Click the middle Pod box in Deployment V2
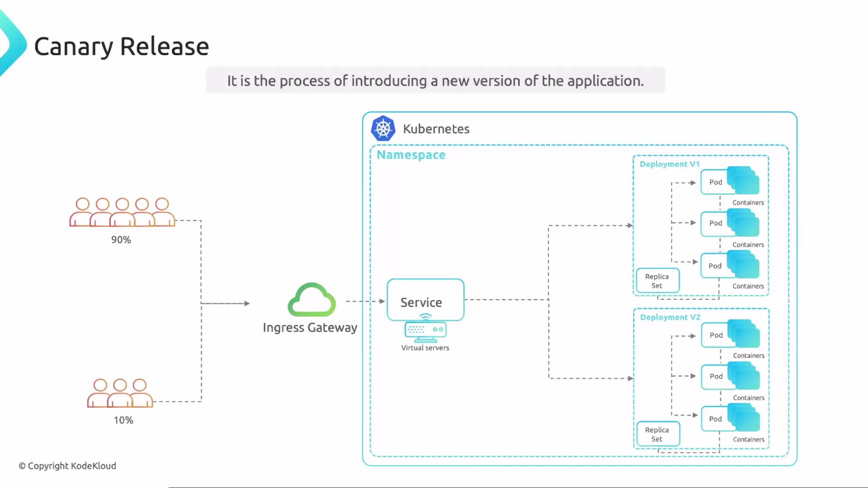 tap(716, 376)
